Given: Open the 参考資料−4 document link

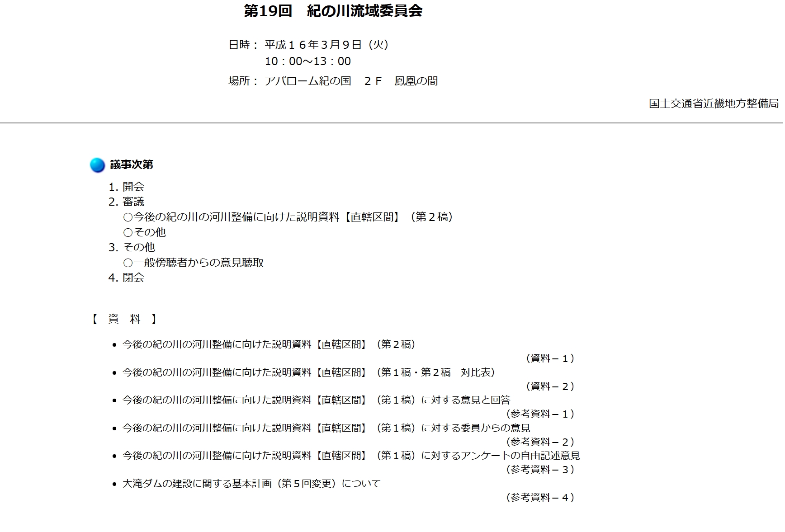Looking at the screenshot, I should (540, 498).
